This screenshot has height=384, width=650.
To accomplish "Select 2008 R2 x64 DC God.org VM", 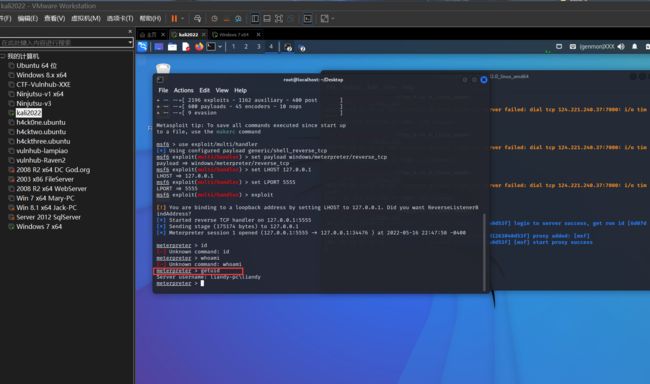I will point(53,170).
